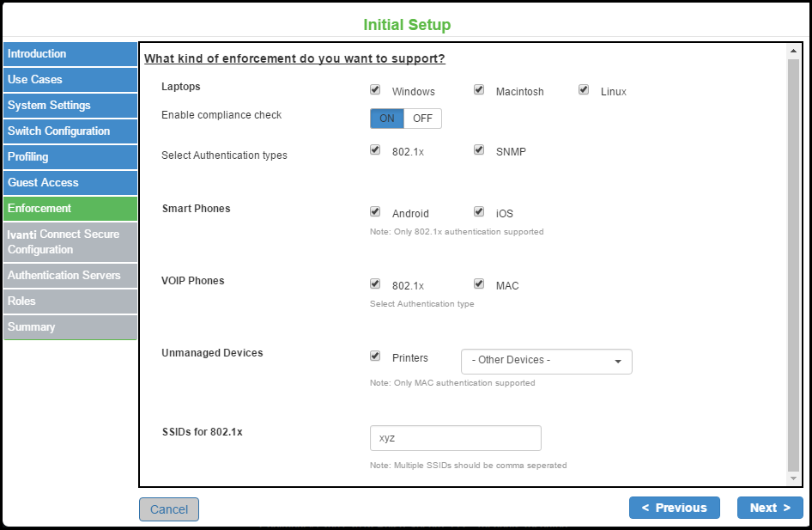The height and width of the screenshot is (530, 812).
Task: Set compliance check to ON
Action: (x=387, y=119)
